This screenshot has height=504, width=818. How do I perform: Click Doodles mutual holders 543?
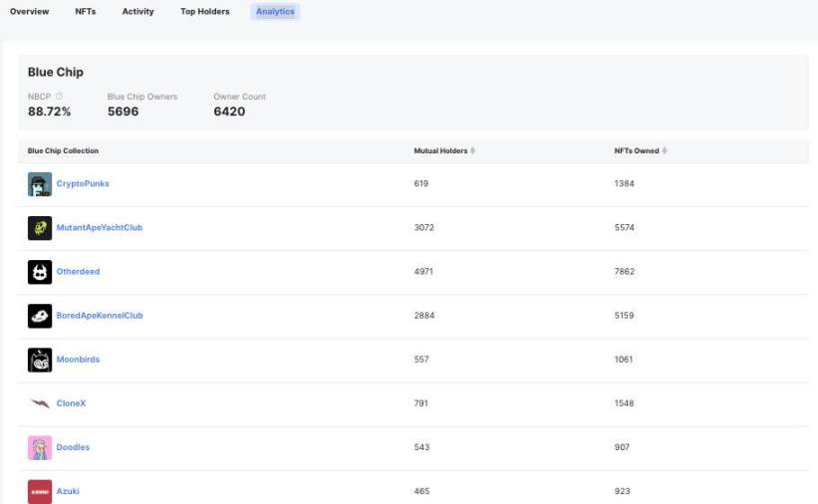[421, 447]
